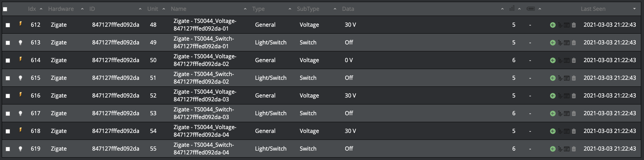Screen dimensions: 644x160
Task: Check the checkbox for device 614
Action: point(8,60)
